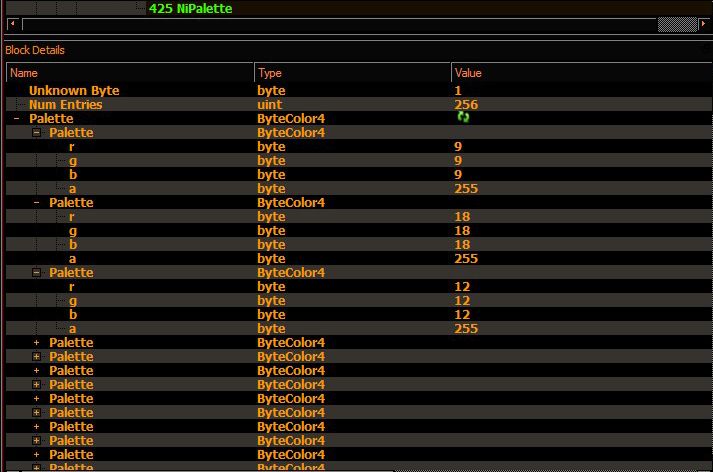
Task: Select the top-level Palette row name
Action: click(51, 119)
